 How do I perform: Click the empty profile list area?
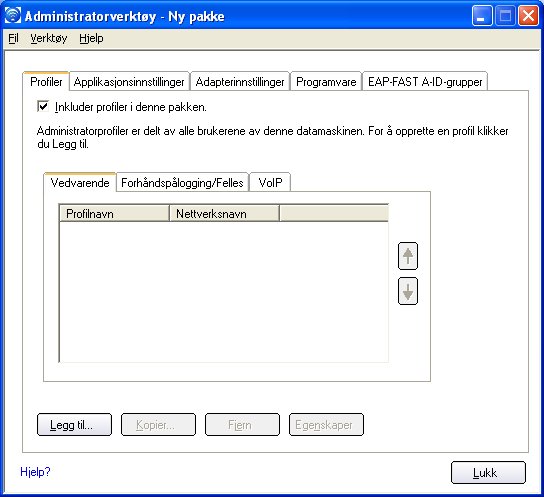tap(224, 291)
